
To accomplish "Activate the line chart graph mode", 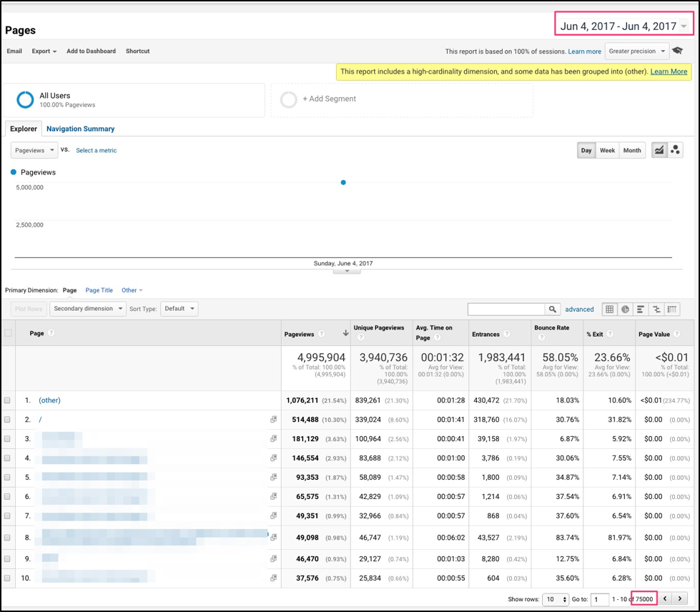I will pyautogui.click(x=659, y=150).
